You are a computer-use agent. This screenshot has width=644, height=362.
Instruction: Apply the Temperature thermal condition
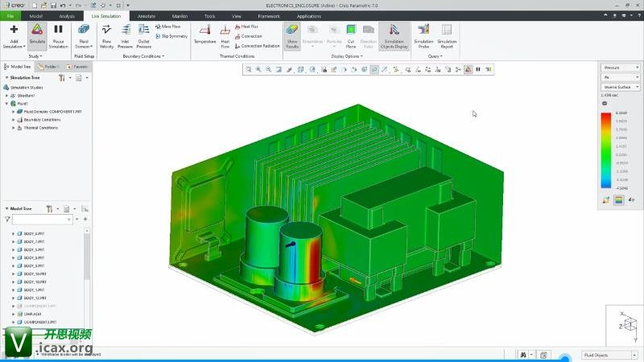click(204, 35)
